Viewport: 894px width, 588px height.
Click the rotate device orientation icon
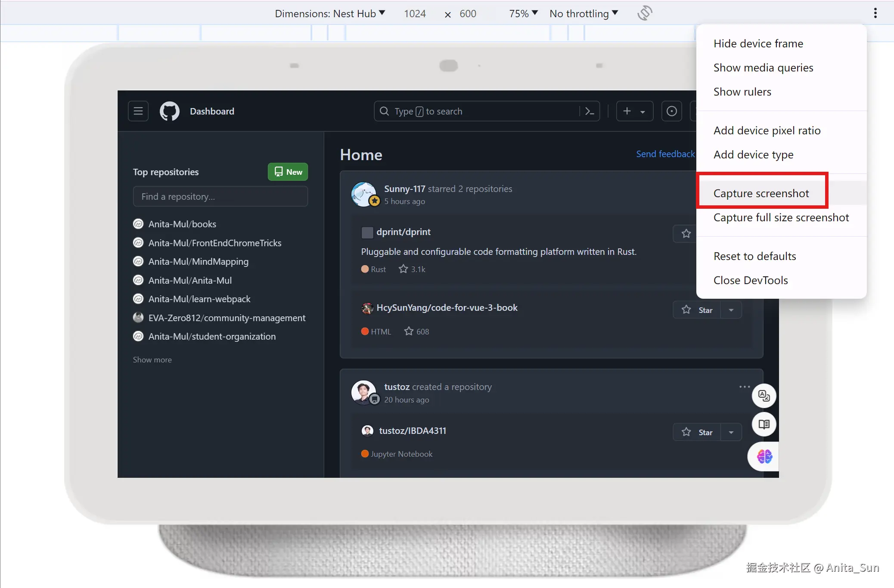(x=645, y=13)
